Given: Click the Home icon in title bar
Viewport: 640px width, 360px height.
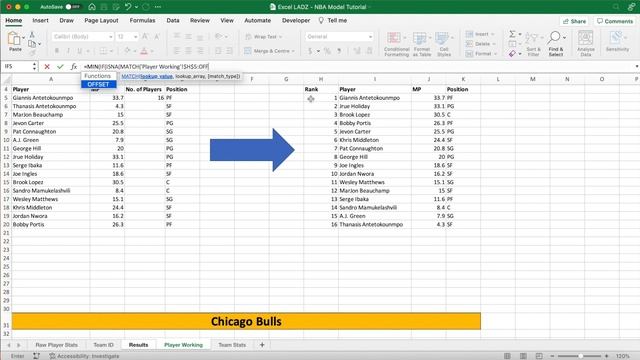Looking at the screenshot, I should click(x=92, y=7).
